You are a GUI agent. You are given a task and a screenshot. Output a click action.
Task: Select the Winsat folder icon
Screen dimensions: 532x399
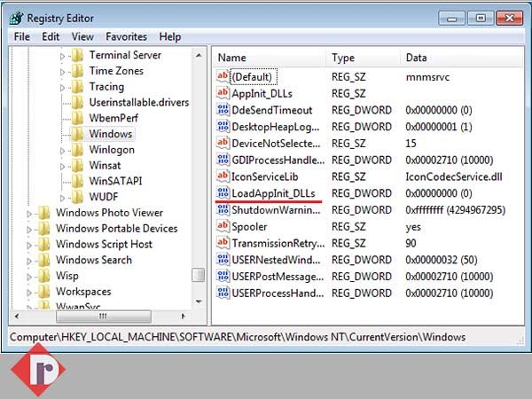pyautogui.click(x=77, y=165)
